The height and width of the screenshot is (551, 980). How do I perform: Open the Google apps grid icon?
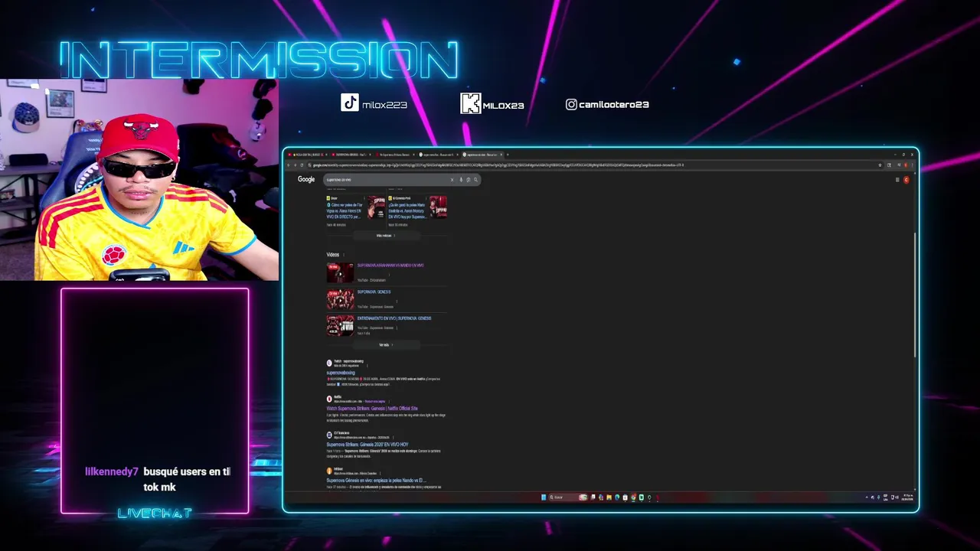[x=897, y=180]
